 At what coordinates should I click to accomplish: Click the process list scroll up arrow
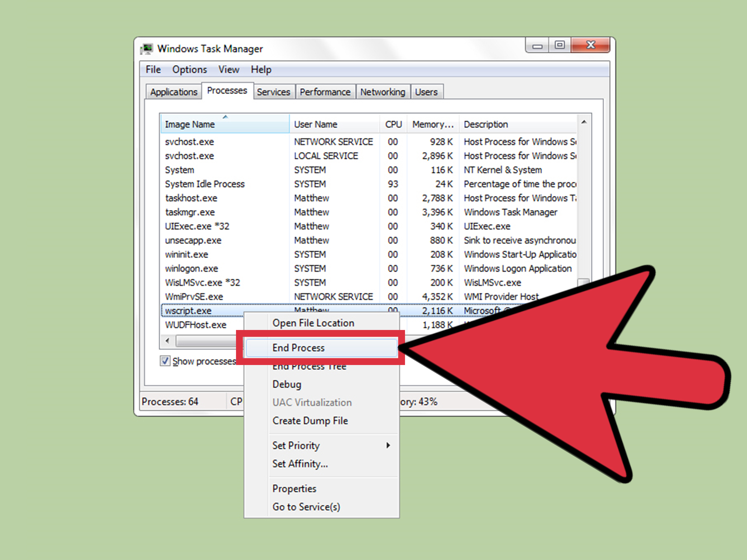coord(584,122)
